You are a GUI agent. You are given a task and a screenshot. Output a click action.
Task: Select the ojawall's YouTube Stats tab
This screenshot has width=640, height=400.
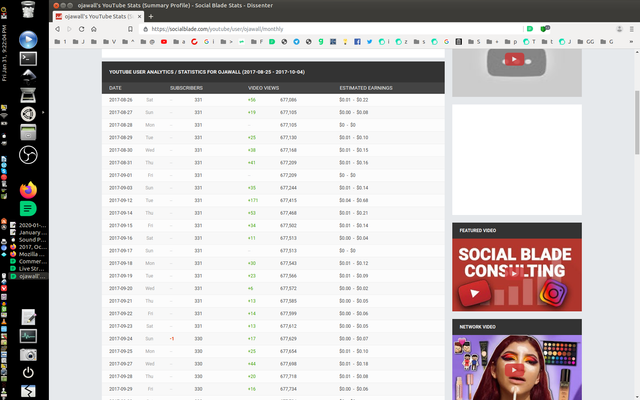99,16
